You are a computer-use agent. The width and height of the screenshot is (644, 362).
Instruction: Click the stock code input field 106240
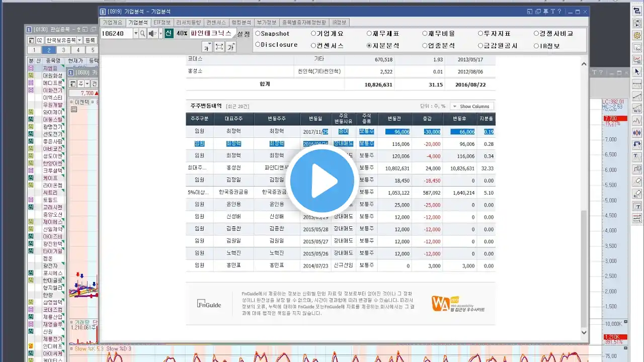(117, 33)
